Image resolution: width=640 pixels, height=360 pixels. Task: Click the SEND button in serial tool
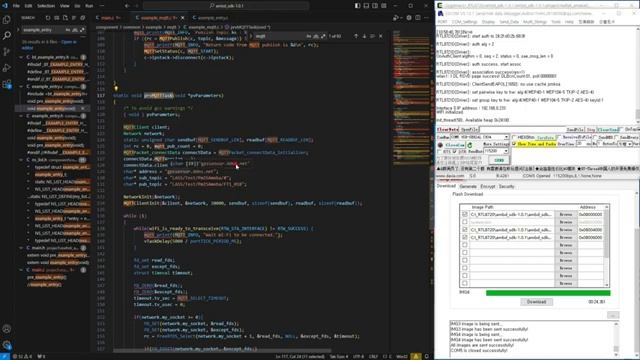(x=499, y=160)
